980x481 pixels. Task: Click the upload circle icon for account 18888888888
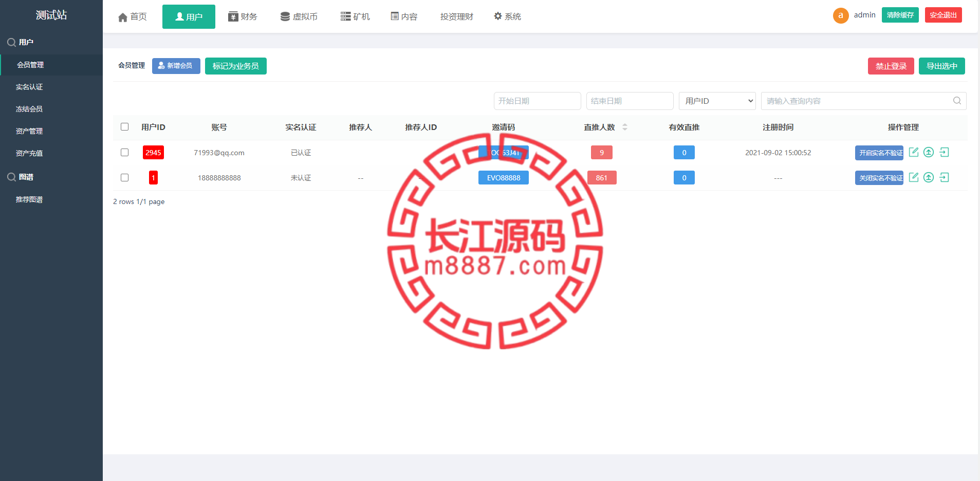(929, 177)
